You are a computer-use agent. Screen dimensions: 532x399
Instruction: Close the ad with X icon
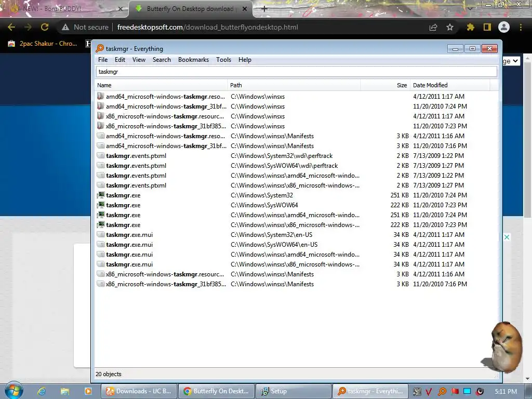[x=507, y=237]
